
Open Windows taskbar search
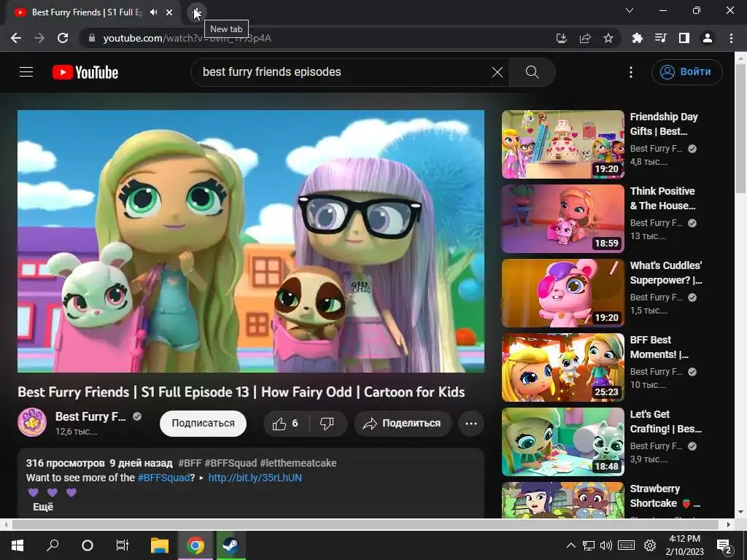[x=53, y=545]
